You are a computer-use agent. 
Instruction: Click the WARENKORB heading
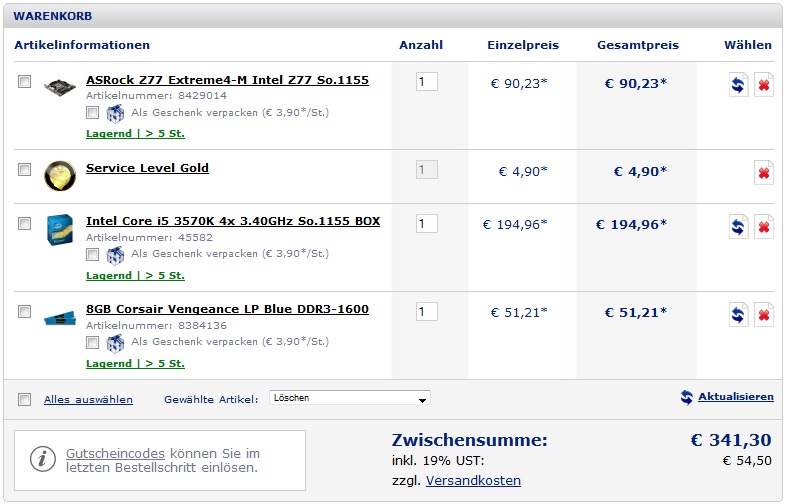click(x=53, y=16)
